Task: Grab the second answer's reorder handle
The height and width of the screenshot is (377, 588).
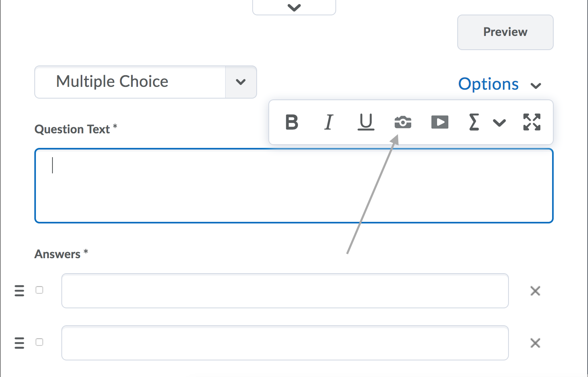Action: click(x=19, y=343)
